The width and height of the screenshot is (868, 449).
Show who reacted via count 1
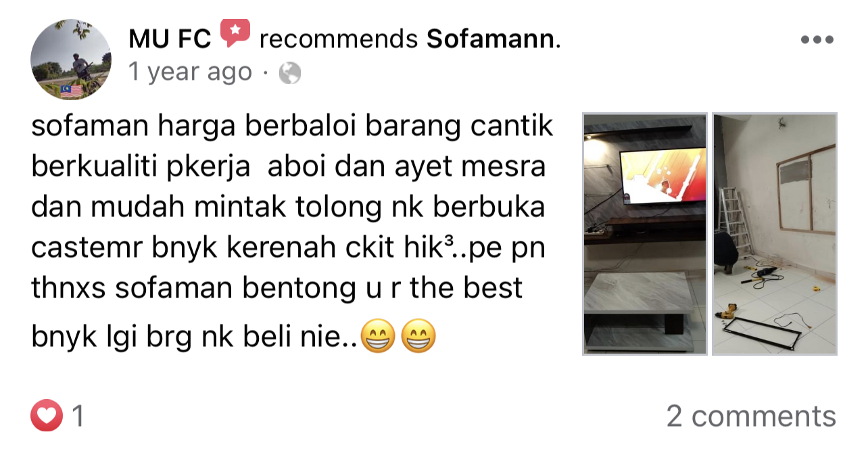click(78, 416)
